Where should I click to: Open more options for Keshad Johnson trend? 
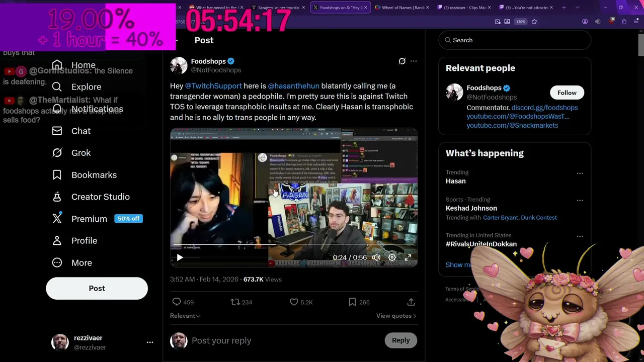pyautogui.click(x=580, y=201)
